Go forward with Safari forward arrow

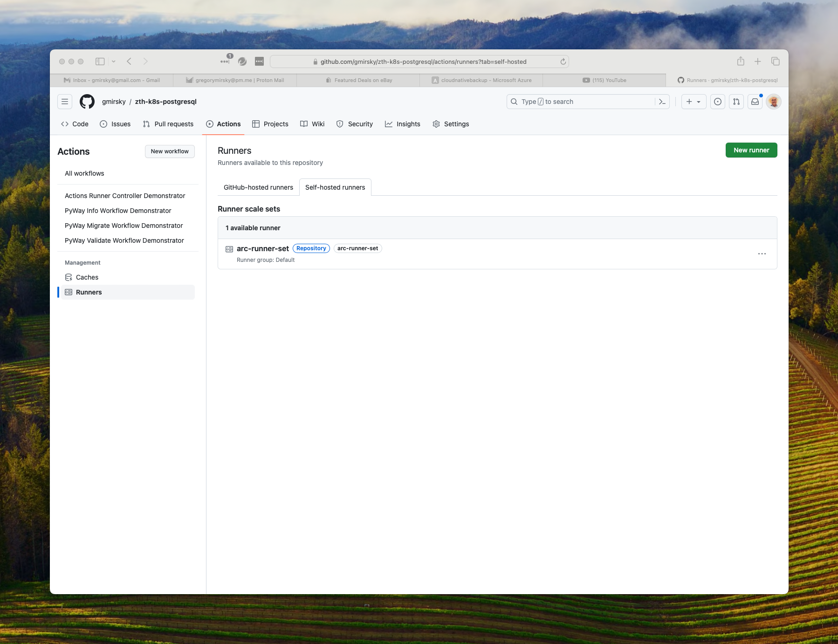coord(145,62)
